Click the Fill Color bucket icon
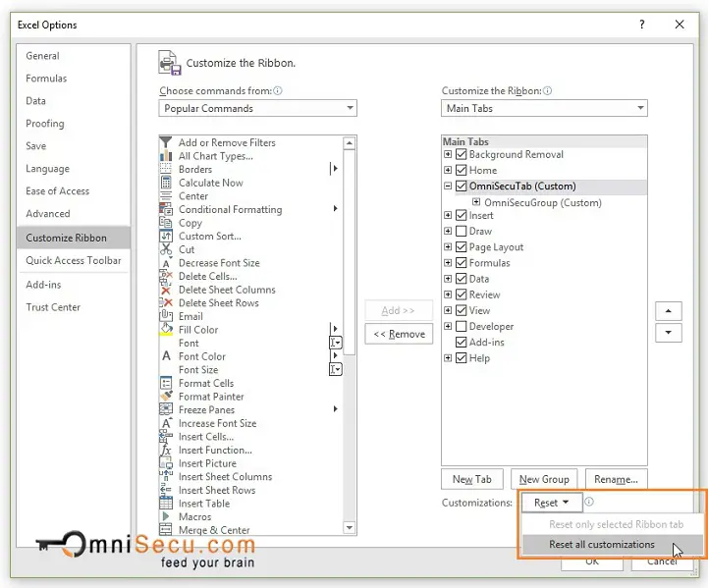Image resolution: width=708 pixels, height=588 pixels. click(x=166, y=330)
